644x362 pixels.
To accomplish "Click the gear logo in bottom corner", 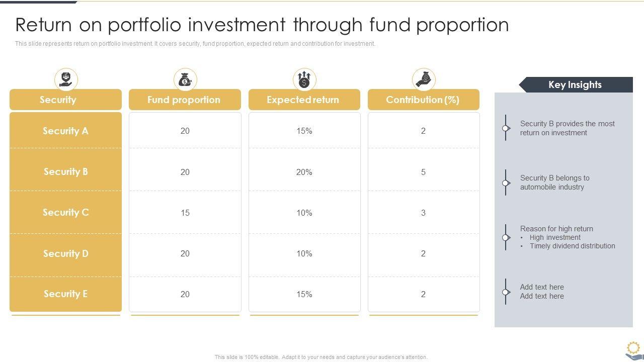I will click(633, 350).
